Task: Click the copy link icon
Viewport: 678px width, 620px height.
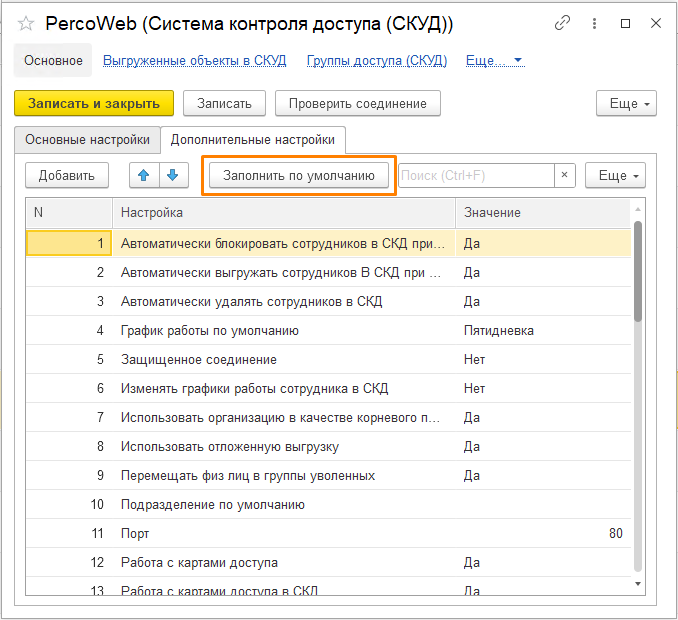Action: coord(563,23)
